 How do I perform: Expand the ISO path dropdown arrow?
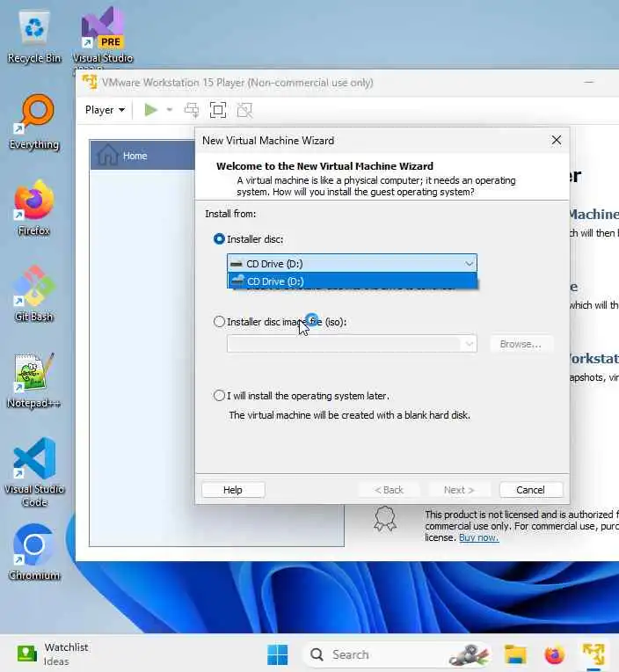470,344
